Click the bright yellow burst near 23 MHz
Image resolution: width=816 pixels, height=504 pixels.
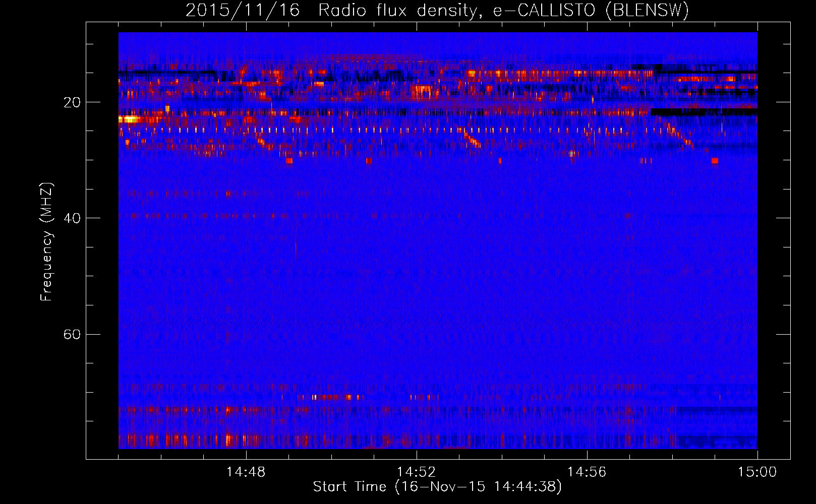(129, 119)
